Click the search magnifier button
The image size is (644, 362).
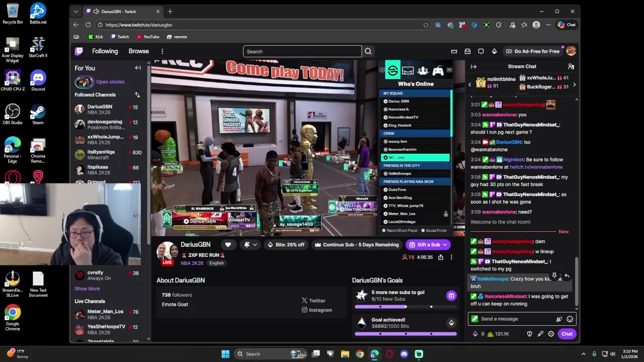pyautogui.click(x=368, y=51)
